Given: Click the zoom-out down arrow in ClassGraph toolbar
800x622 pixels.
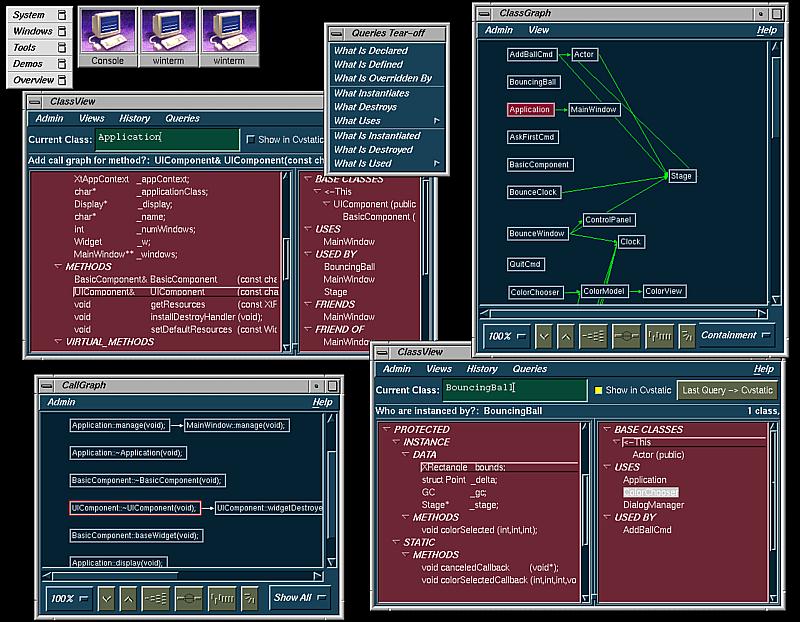Looking at the screenshot, I should (x=545, y=335).
